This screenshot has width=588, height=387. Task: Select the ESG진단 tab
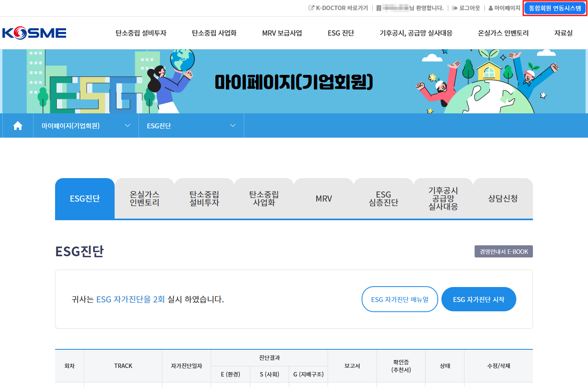coord(85,198)
